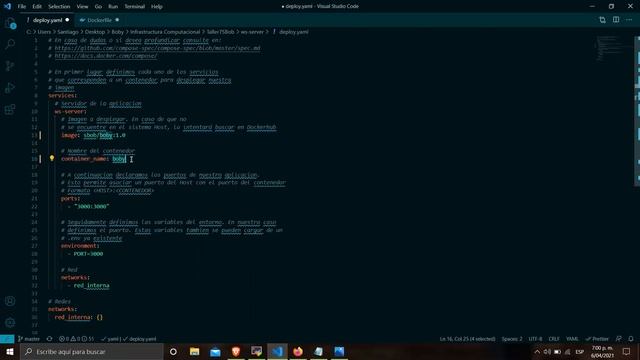Open the Run menu
This screenshot has height=360, width=640.
pyautogui.click(x=113, y=7)
